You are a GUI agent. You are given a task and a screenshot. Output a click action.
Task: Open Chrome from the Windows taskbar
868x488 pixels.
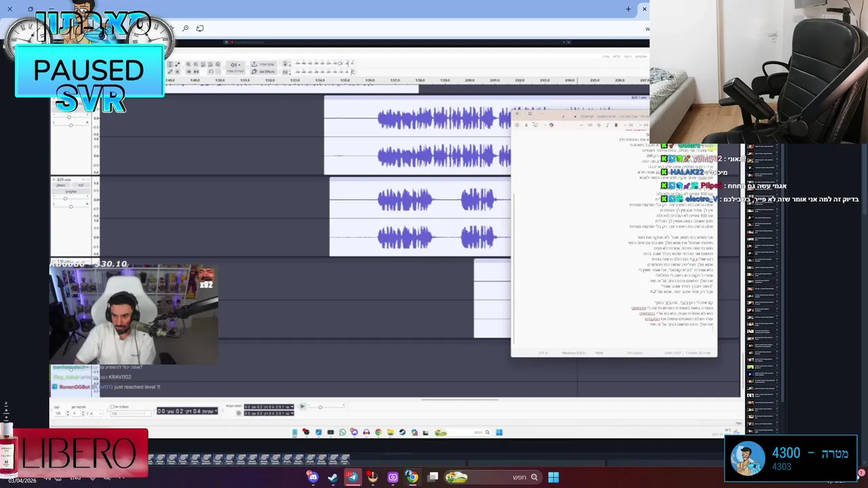[x=412, y=477]
